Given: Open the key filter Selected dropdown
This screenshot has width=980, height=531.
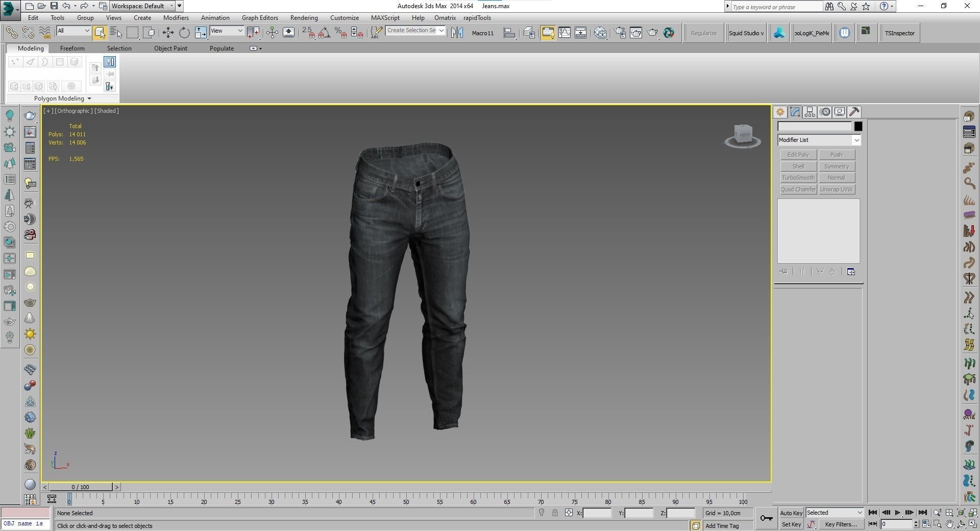Looking at the screenshot, I should coord(834,513).
